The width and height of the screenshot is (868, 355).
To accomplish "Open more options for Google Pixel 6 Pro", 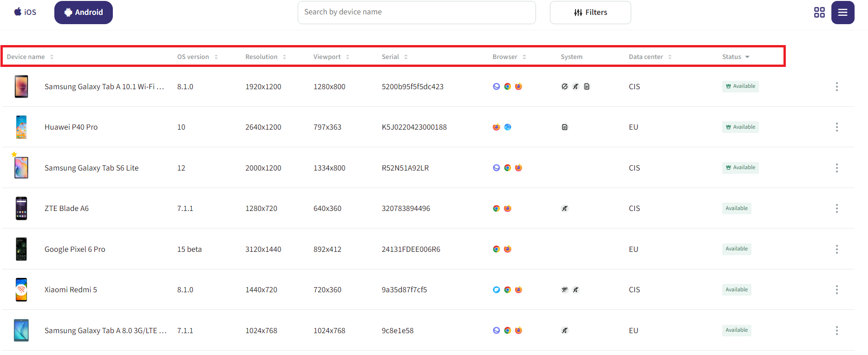I will [x=837, y=249].
